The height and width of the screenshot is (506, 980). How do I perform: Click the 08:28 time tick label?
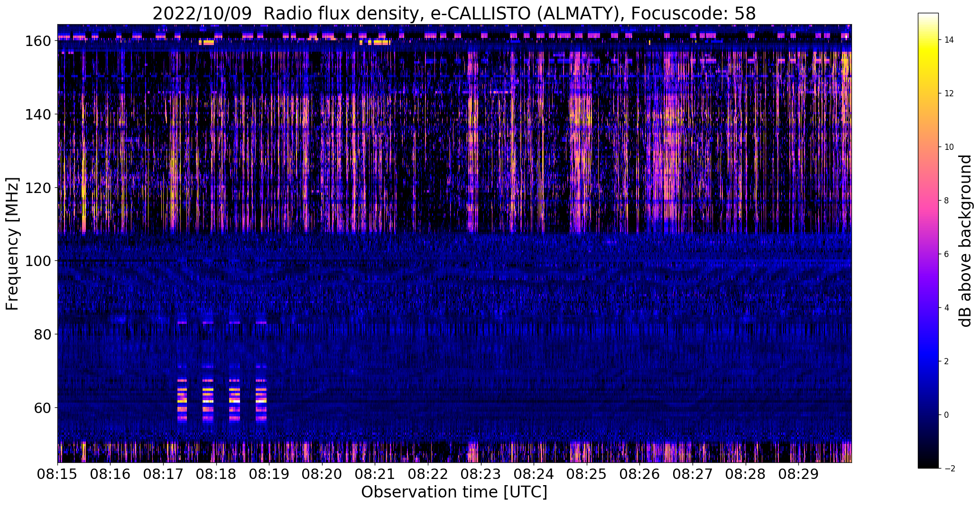coord(746,474)
